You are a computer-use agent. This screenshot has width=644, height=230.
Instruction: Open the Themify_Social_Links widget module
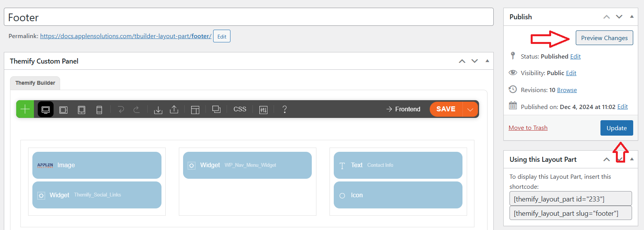97,195
